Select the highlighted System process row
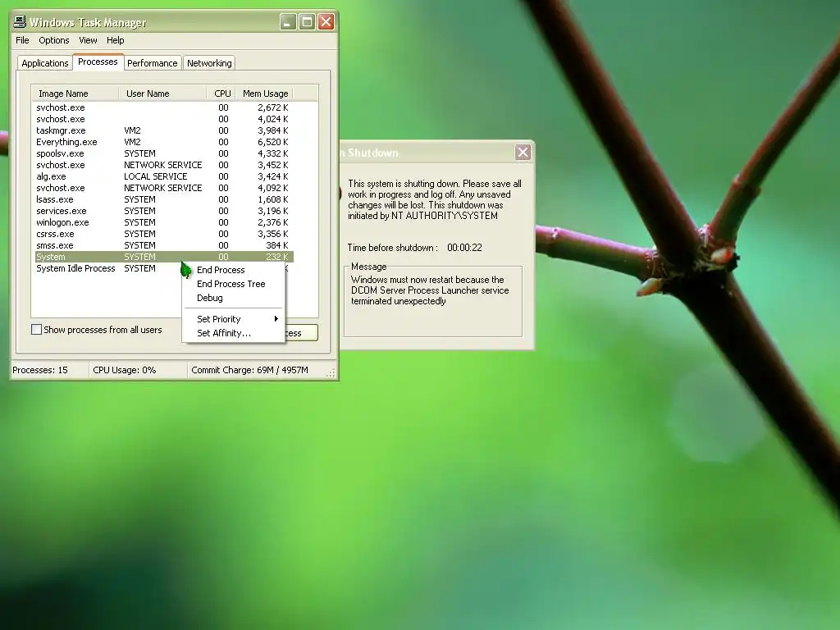 [163, 257]
